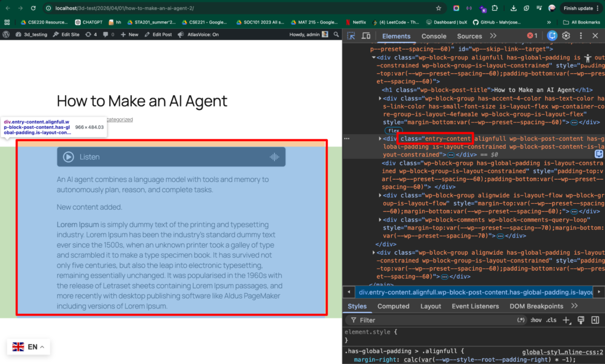Click Edit Post in the admin bar
This screenshot has width=605, height=364.
pos(158,34)
